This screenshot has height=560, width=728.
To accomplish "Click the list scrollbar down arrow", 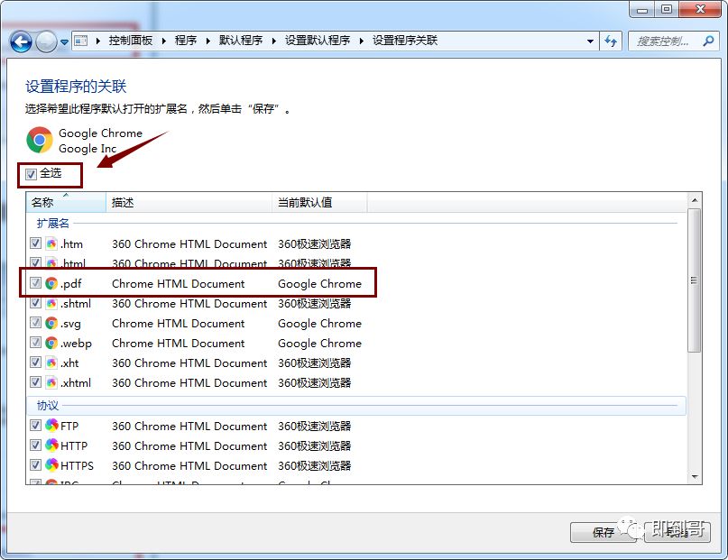I will click(x=695, y=477).
